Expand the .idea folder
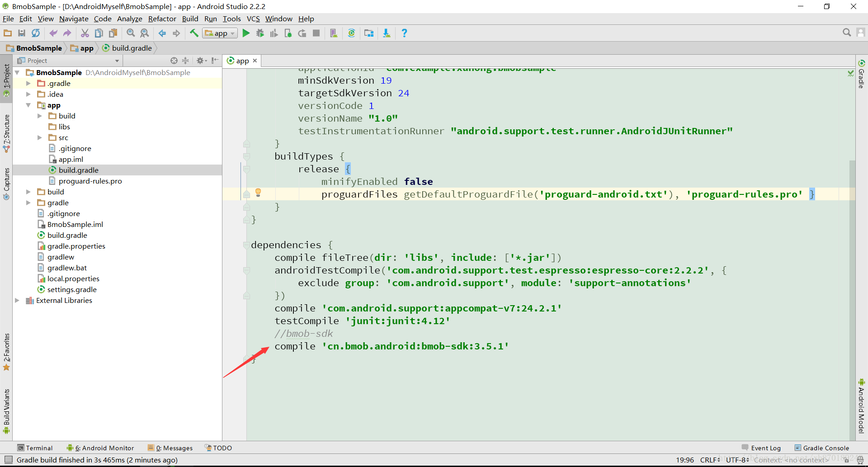This screenshot has width=868, height=467. click(x=28, y=94)
